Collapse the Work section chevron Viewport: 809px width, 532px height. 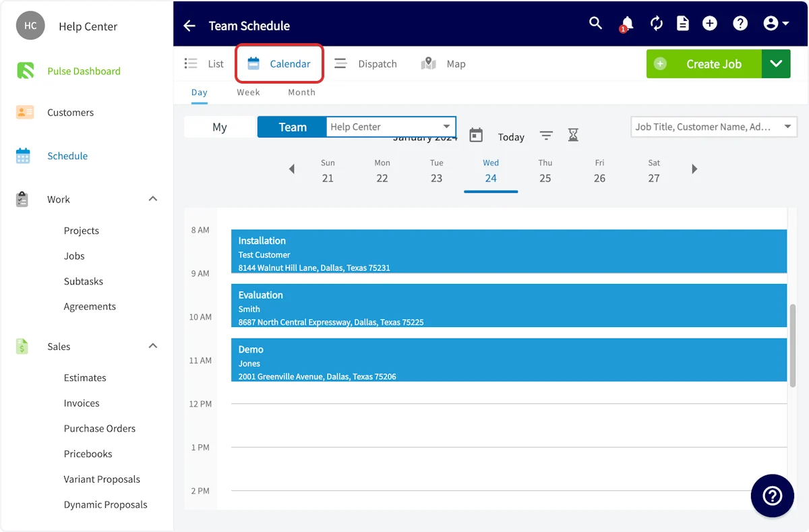click(153, 199)
